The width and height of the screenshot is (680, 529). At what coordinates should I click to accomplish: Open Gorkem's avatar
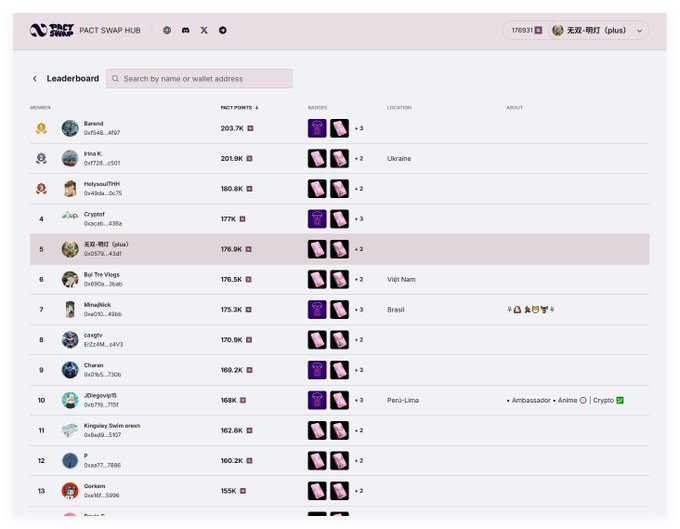click(x=70, y=491)
